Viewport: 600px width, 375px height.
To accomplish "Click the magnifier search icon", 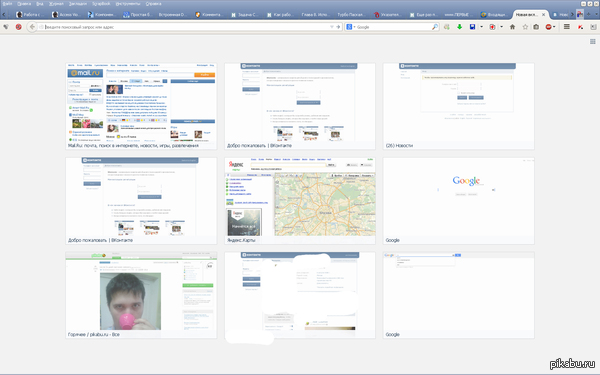I will (435, 27).
